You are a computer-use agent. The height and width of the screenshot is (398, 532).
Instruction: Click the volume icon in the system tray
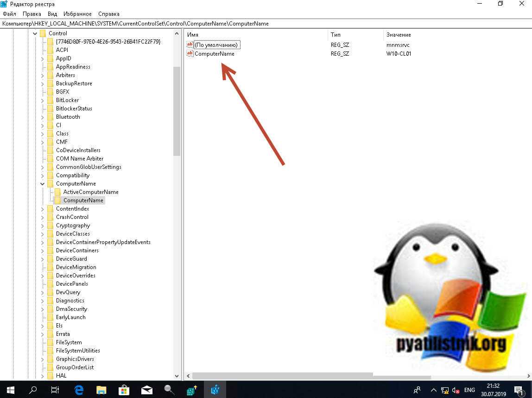[x=456, y=390]
